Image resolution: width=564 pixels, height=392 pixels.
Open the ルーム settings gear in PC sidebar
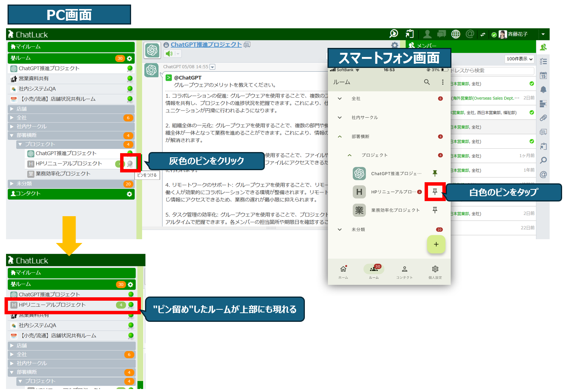tap(130, 58)
